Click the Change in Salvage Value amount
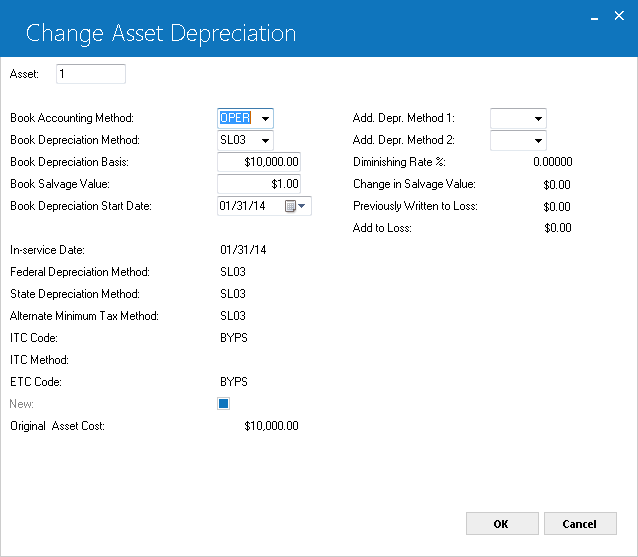This screenshot has width=638, height=557. pos(557,185)
